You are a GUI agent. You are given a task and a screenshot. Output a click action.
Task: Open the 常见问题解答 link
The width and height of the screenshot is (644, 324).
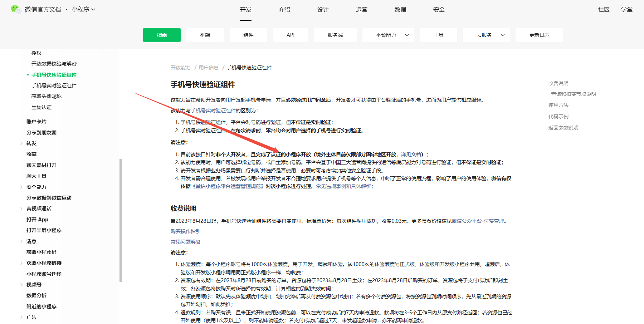click(186, 242)
